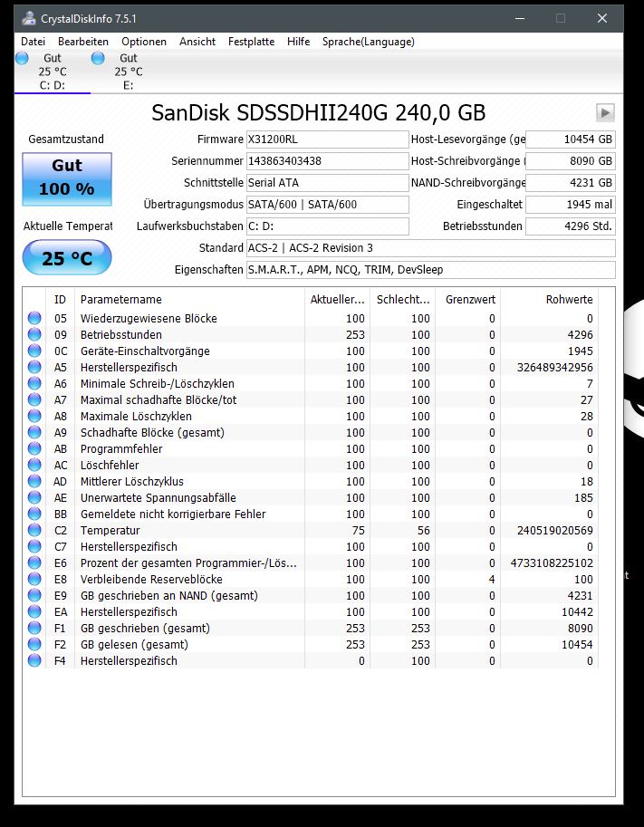
Task: Click the Gut 100 % health status button
Action: (67, 178)
